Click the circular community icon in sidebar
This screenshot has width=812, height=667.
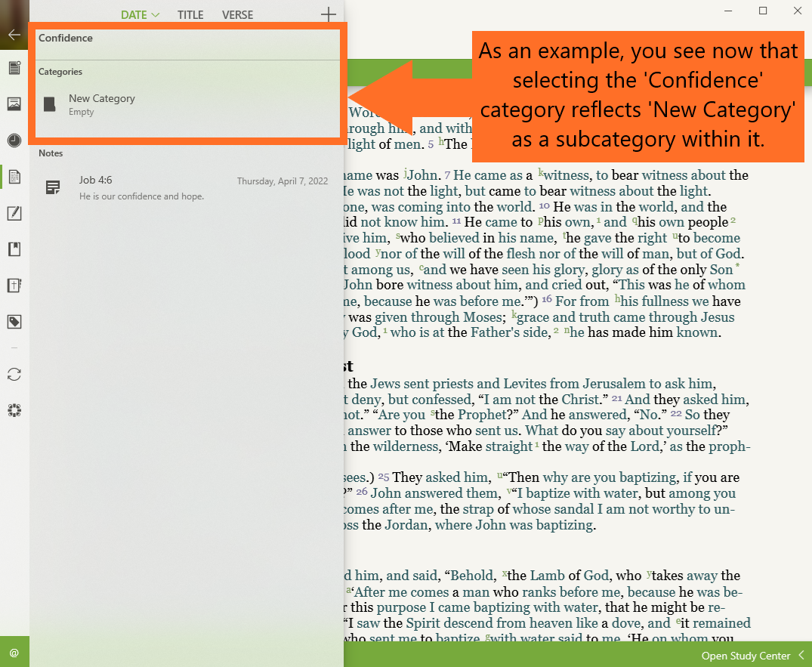click(x=14, y=410)
